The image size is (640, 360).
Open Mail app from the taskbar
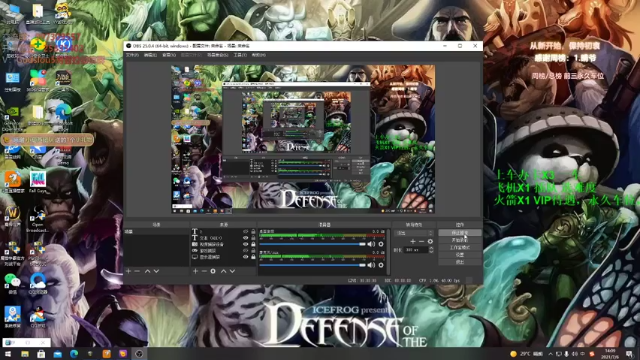pyautogui.click(x=58, y=354)
